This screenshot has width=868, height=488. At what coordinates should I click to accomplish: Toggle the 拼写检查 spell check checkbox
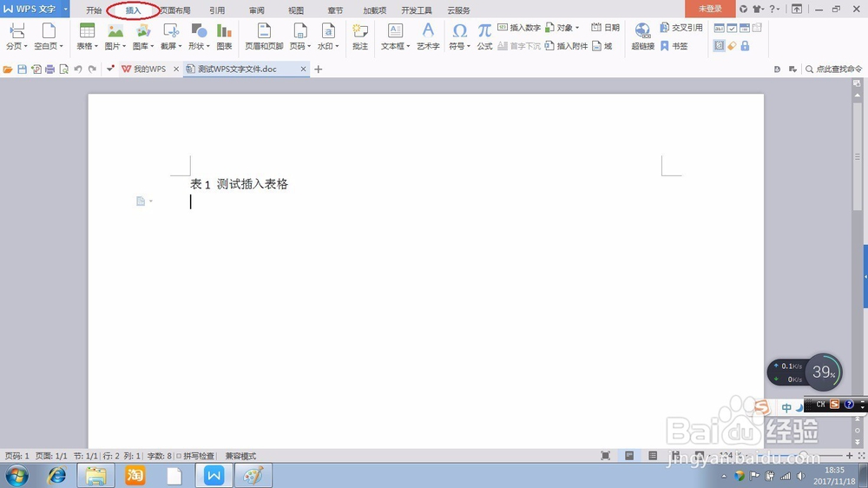pos(179,456)
